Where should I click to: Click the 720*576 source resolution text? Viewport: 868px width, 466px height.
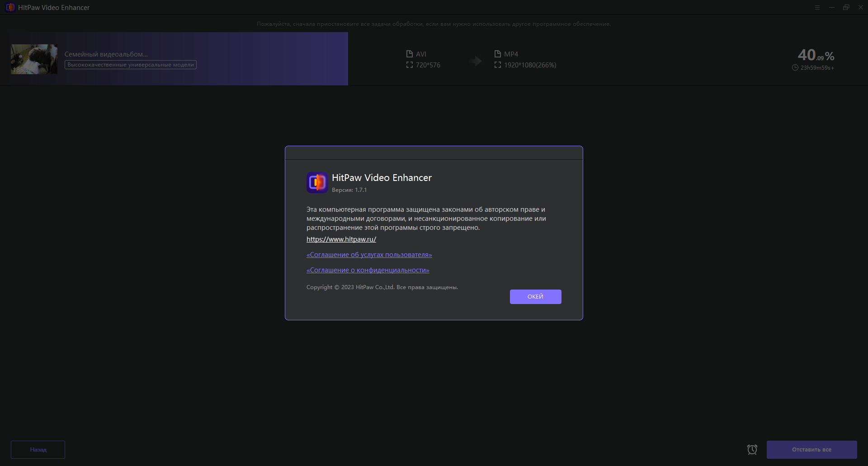click(428, 65)
